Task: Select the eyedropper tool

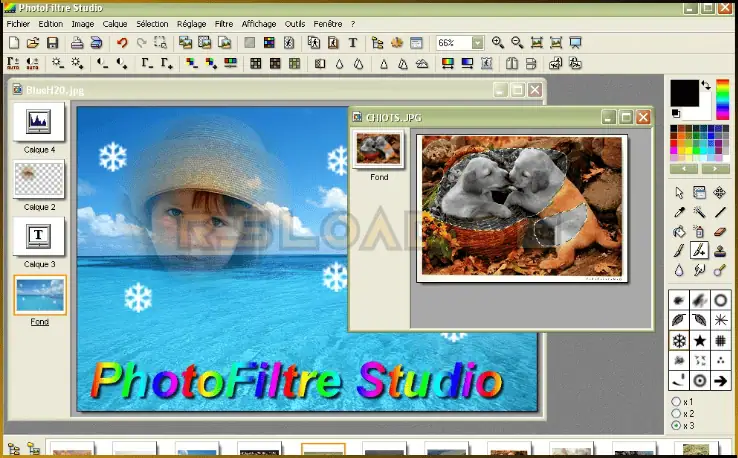Action: pyautogui.click(x=679, y=212)
